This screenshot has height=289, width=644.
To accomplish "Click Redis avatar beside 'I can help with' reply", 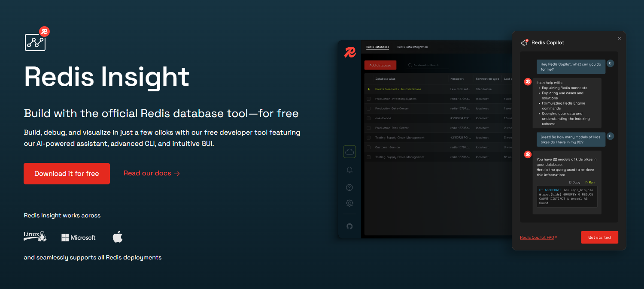I will click(528, 81).
